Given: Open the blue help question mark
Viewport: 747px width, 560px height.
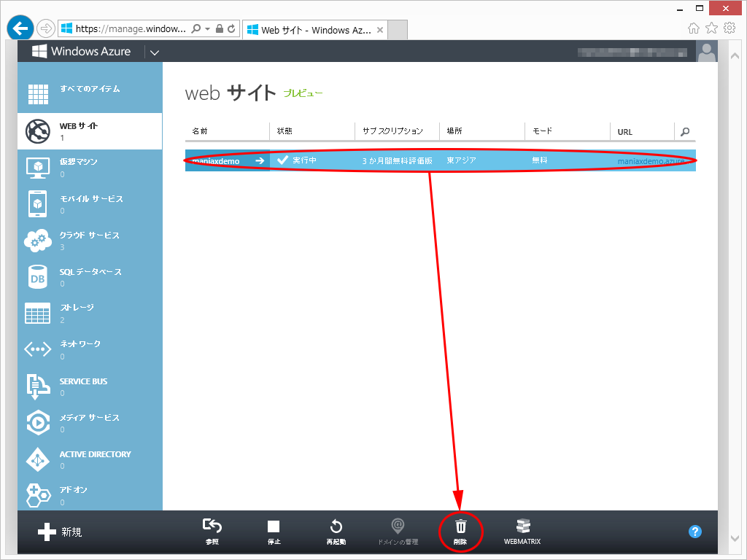Looking at the screenshot, I should [695, 532].
